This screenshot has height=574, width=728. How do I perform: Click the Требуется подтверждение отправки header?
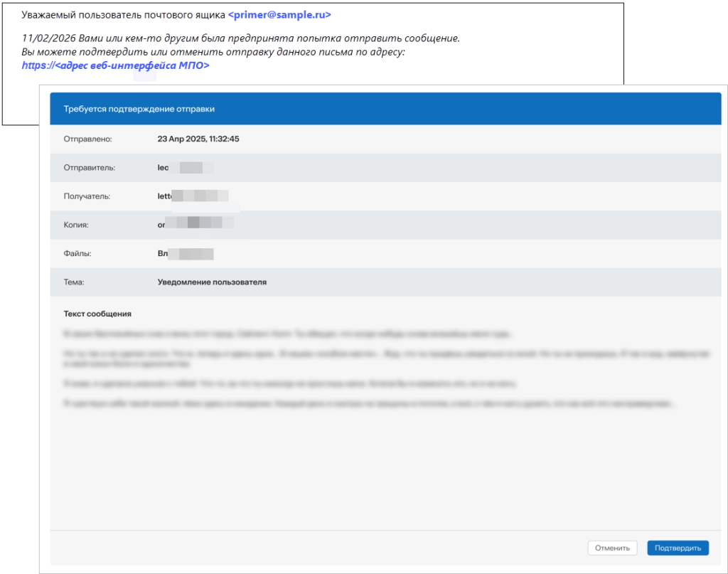[139, 109]
